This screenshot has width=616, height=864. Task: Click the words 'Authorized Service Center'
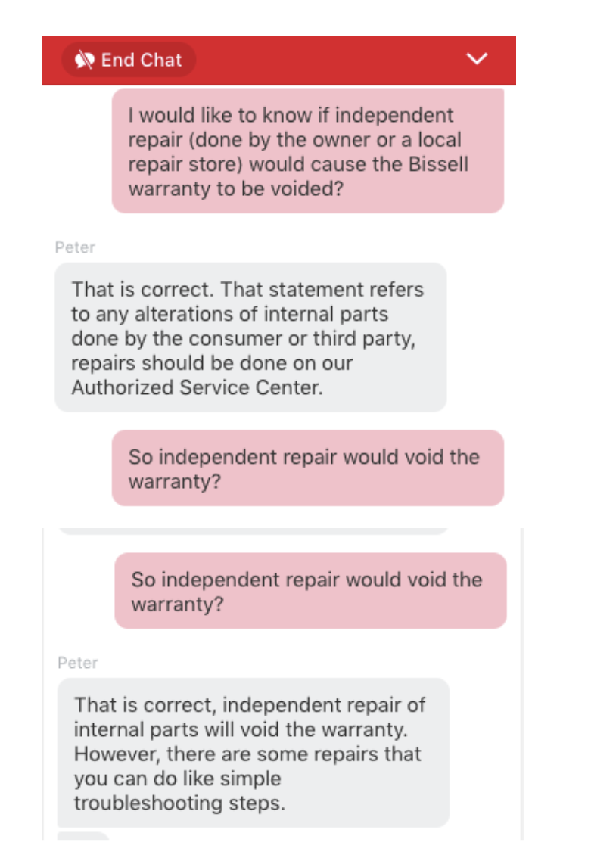point(196,388)
